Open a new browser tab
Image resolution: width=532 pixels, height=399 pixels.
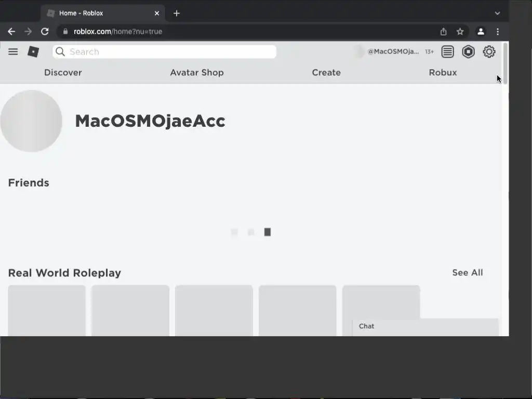tap(177, 13)
